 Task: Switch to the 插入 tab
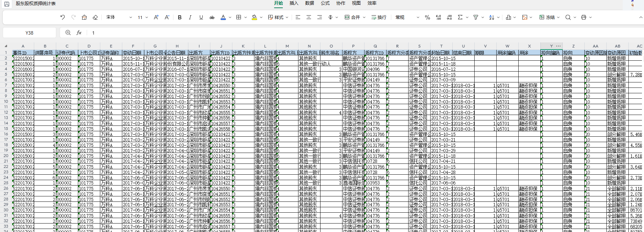click(x=294, y=3)
